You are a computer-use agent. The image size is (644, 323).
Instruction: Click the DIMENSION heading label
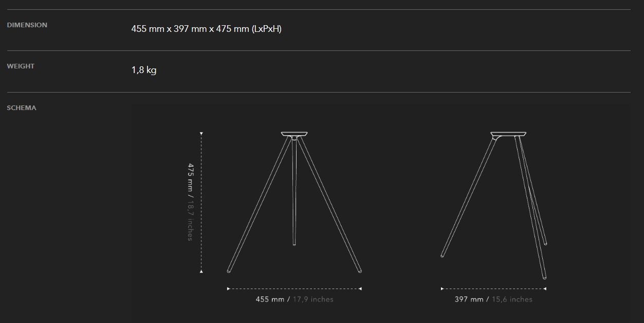27,25
